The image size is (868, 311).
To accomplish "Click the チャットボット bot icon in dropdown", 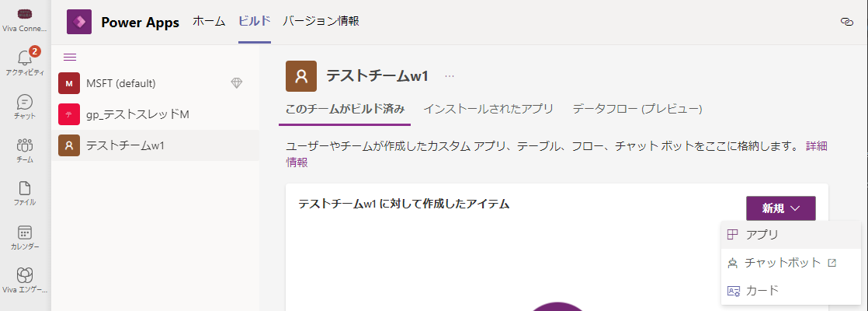I will click(733, 263).
